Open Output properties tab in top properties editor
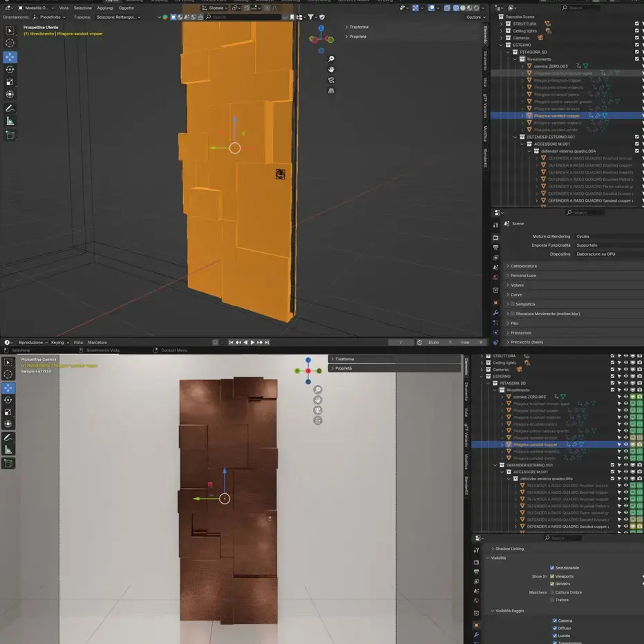The width and height of the screenshot is (644, 644). coord(495,247)
